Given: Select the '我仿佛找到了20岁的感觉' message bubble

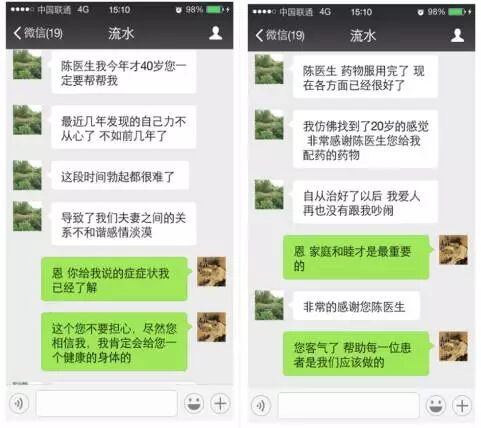Looking at the screenshot, I should click(x=365, y=139).
